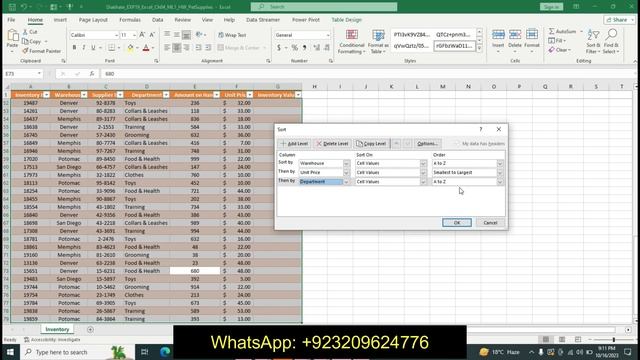Open Then by Department column dropdown
Screen dimensions: 640x360
point(346,182)
